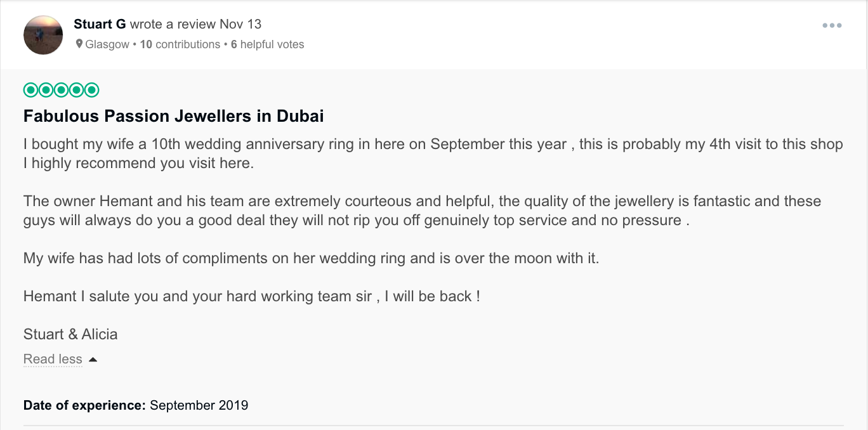Click the 'Stuart & Alicia' signature line

pos(70,334)
